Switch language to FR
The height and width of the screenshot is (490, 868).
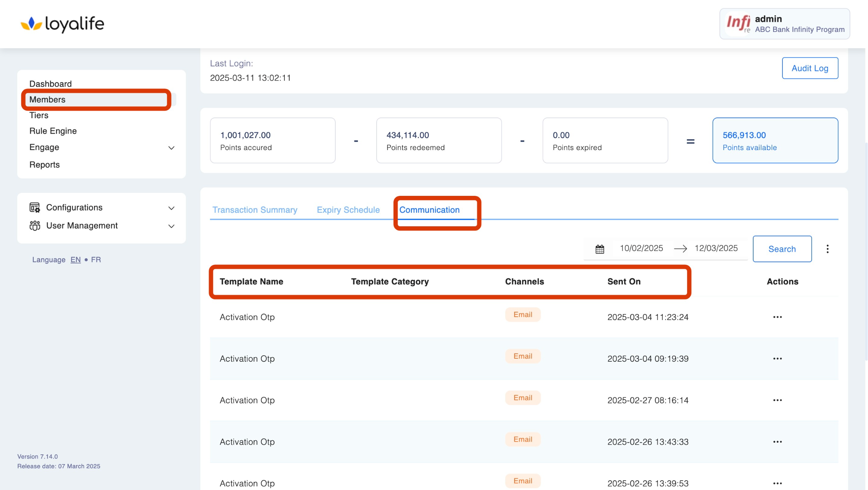click(96, 260)
